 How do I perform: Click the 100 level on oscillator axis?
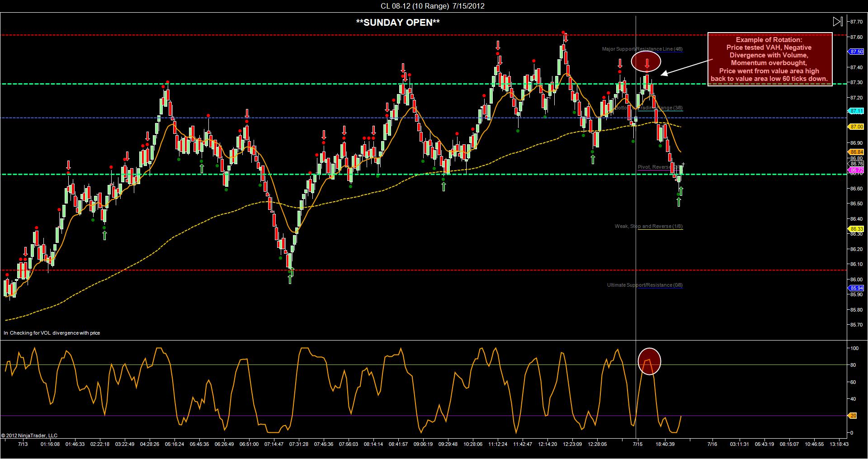tap(854, 348)
